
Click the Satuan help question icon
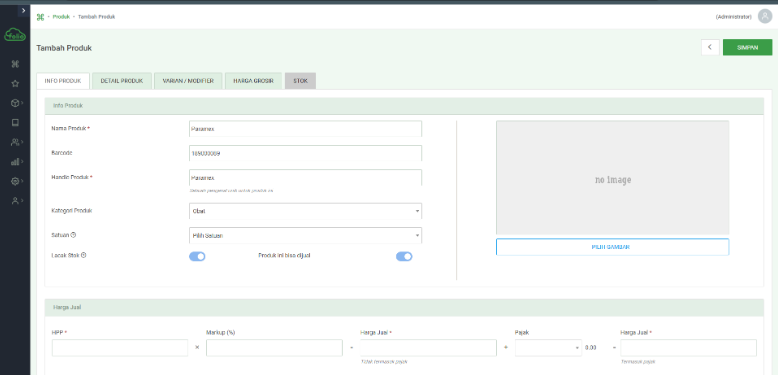tap(73, 235)
